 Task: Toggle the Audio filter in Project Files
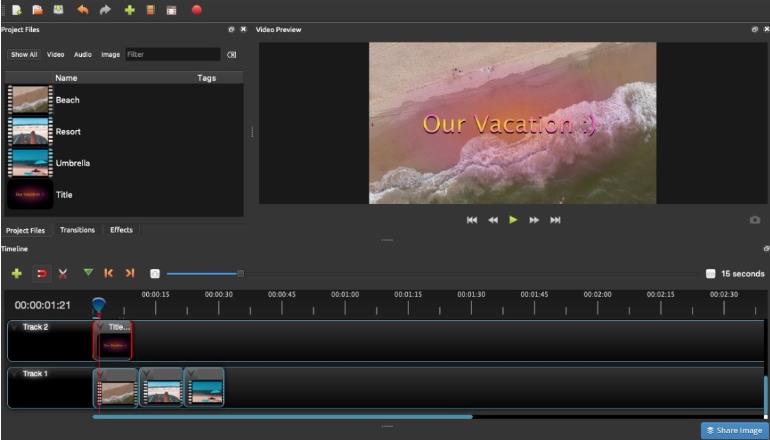(x=82, y=54)
